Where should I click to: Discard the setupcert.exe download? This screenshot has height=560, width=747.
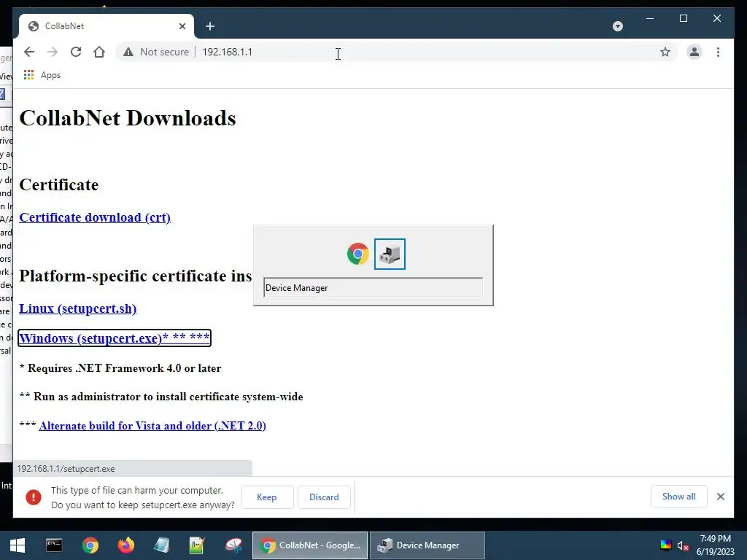(x=324, y=497)
